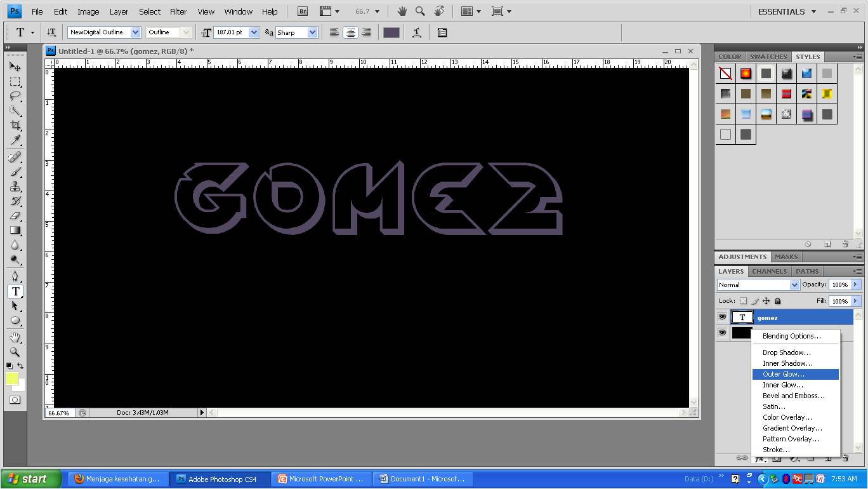Select the Move tool
This screenshot has height=489, width=868.
point(15,66)
